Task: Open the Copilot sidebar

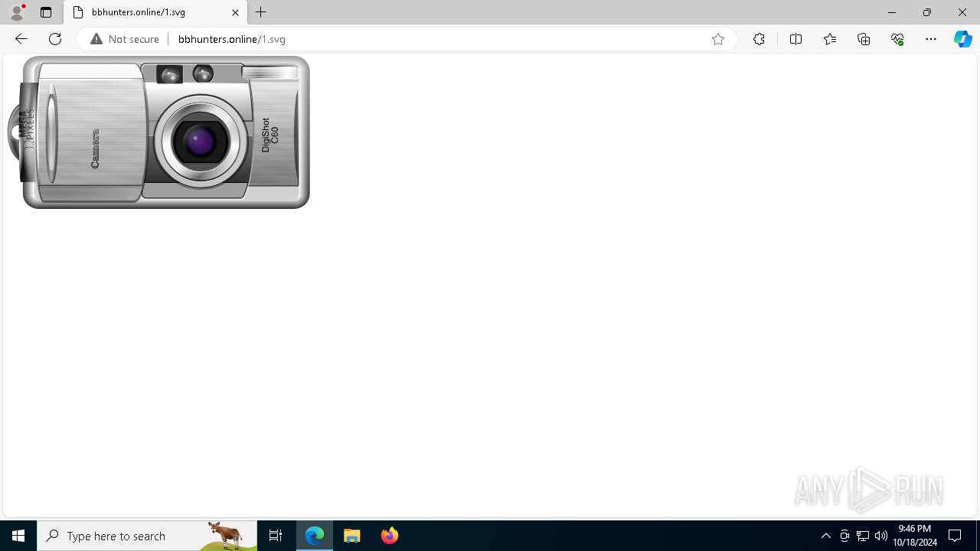Action: tap(963, 39)
